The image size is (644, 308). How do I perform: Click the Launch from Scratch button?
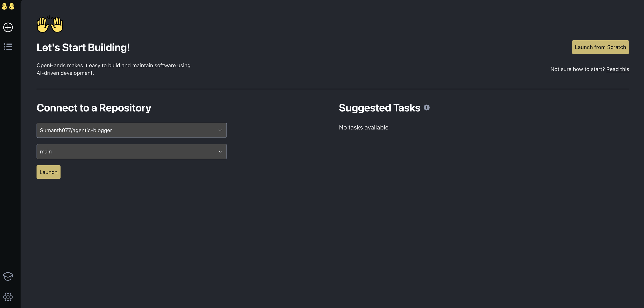[600, 47]
